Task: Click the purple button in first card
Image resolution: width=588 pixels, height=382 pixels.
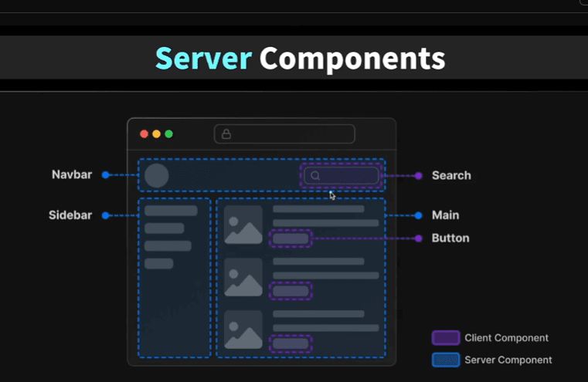Action: tap(291, 238)
